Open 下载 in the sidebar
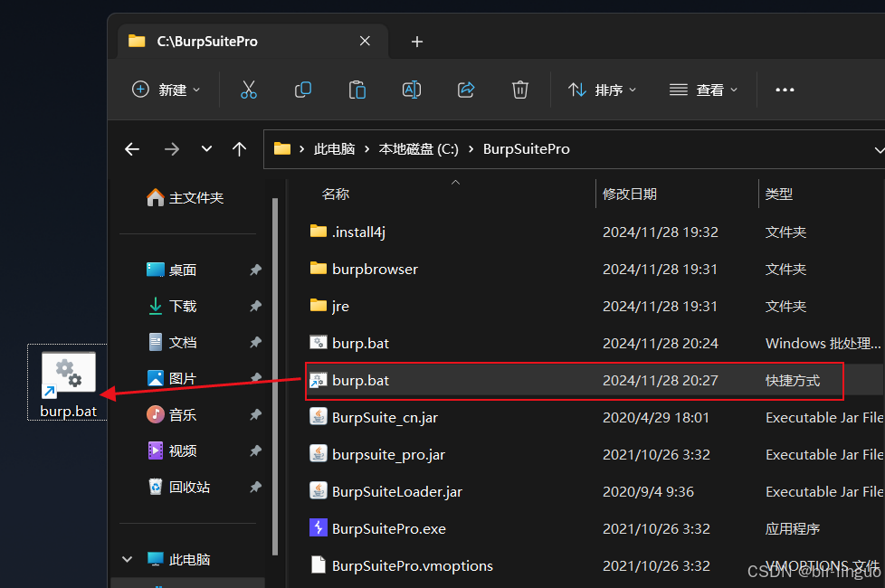Viewport: 885px width, 588px height. pyautogui.click(x=172, y=306)
